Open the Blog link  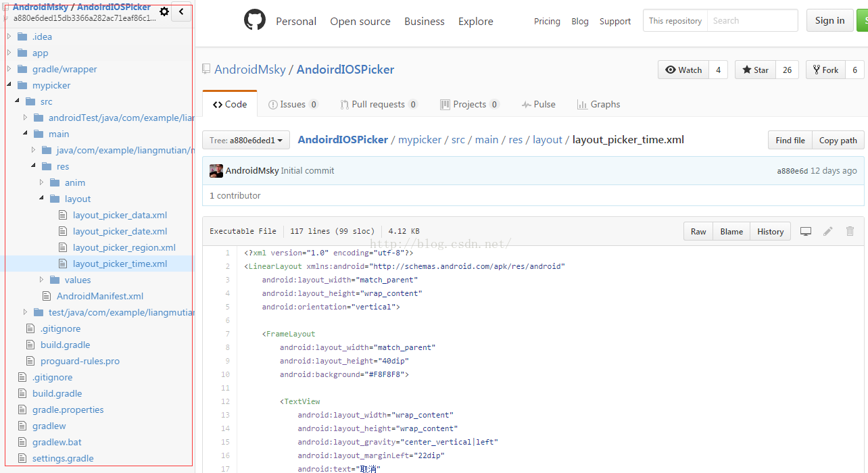point(580,21)
